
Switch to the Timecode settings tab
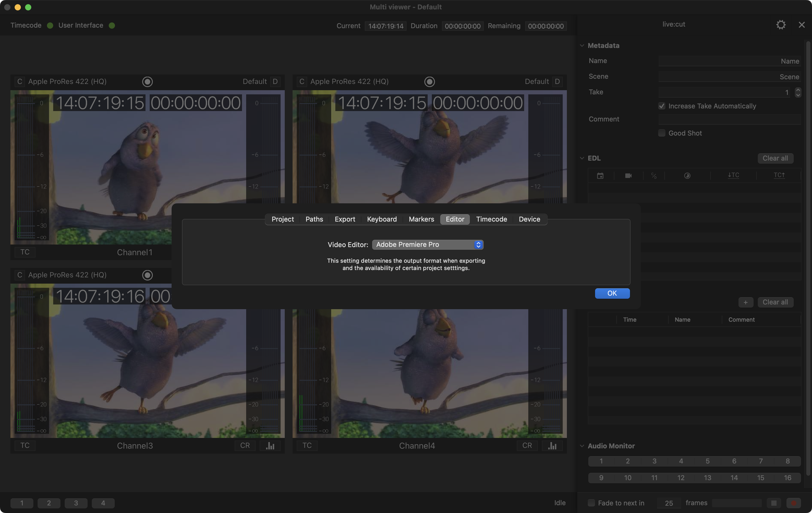(491, 219)
